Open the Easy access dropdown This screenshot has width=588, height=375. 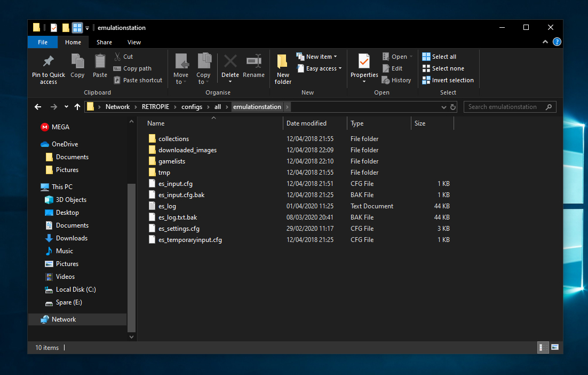(x=319, y=69)
